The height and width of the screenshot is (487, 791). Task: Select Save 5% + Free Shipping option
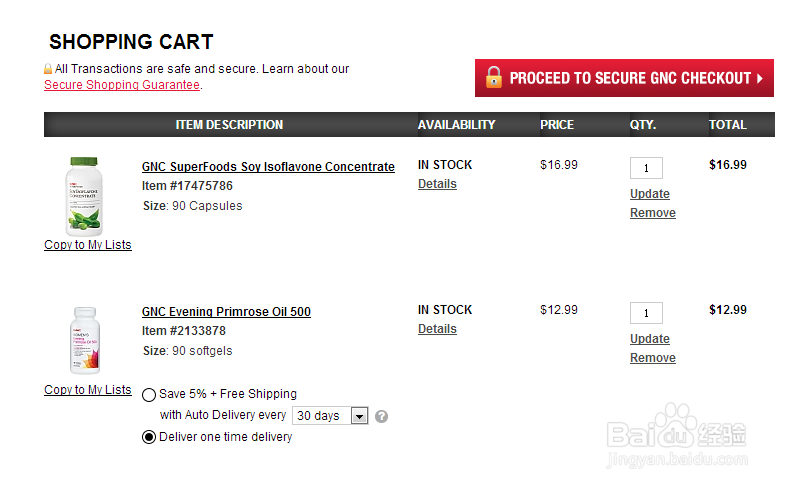point(149,394)
